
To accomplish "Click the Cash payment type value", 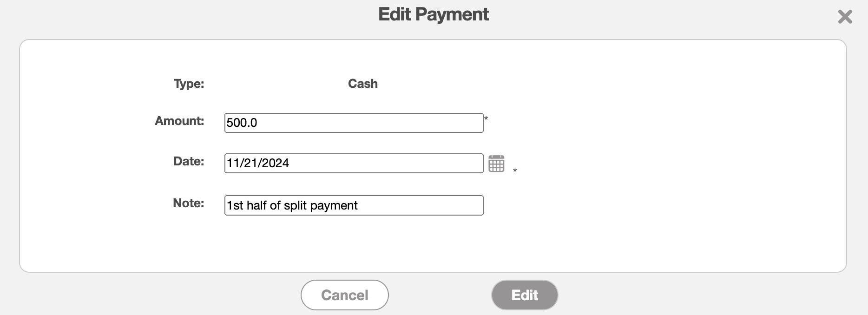I will 362,84.
